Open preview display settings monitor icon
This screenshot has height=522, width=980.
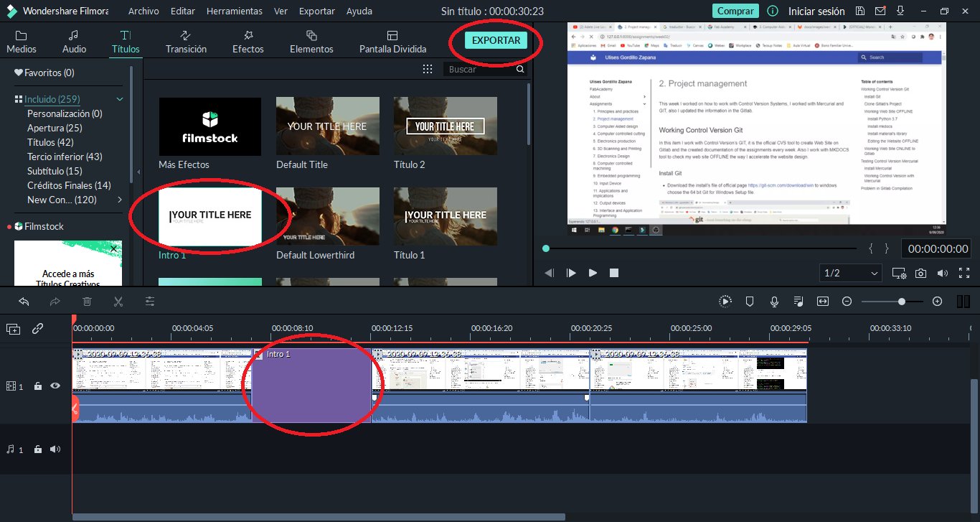899,273
